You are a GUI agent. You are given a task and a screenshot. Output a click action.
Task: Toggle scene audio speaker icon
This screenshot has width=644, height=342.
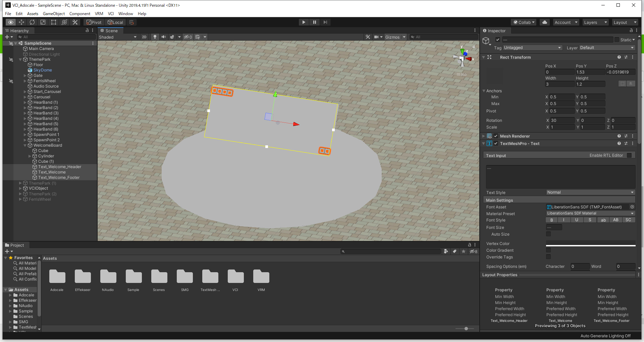pos(163,37)
